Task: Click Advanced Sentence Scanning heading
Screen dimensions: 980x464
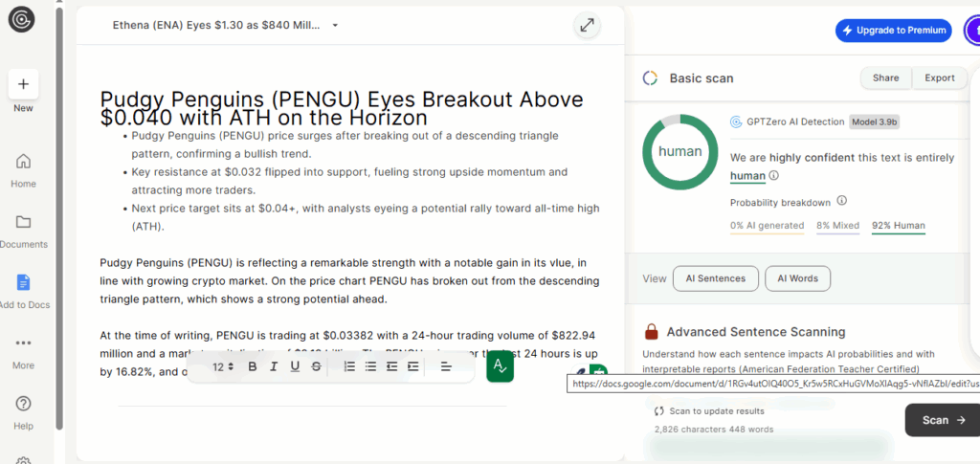Action: tap(756, 332)
